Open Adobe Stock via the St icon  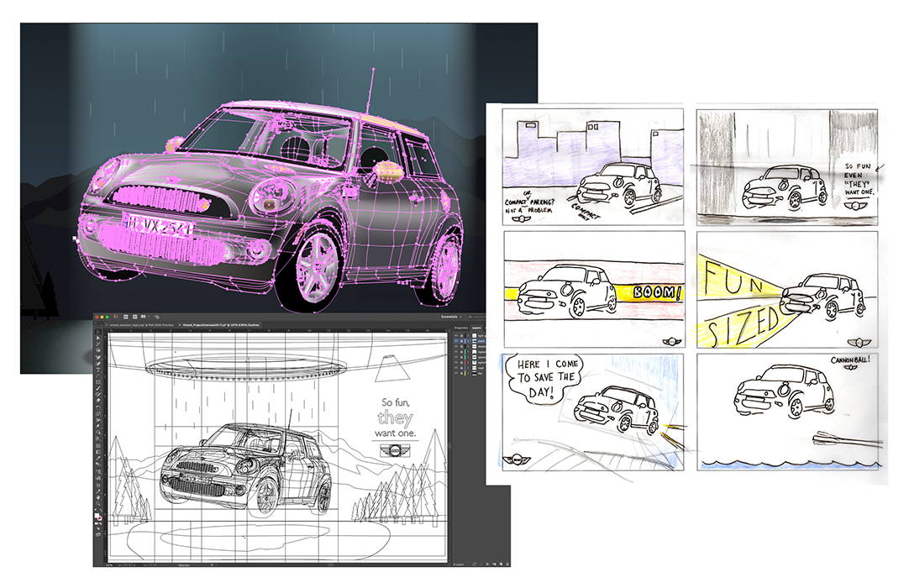point(135,317)
